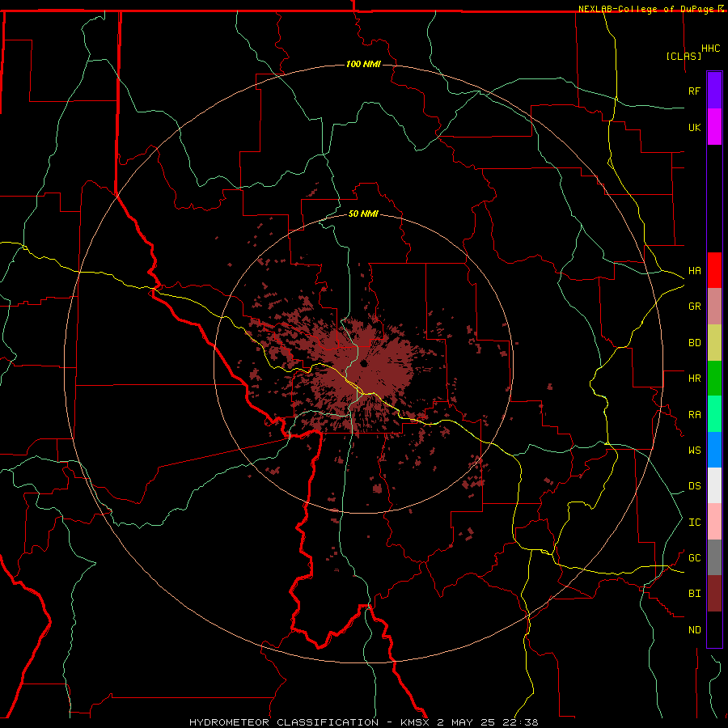This screenshot has width=728, height=728.
Task: Pick the HR green legend swatch
Action: (714, 378)
